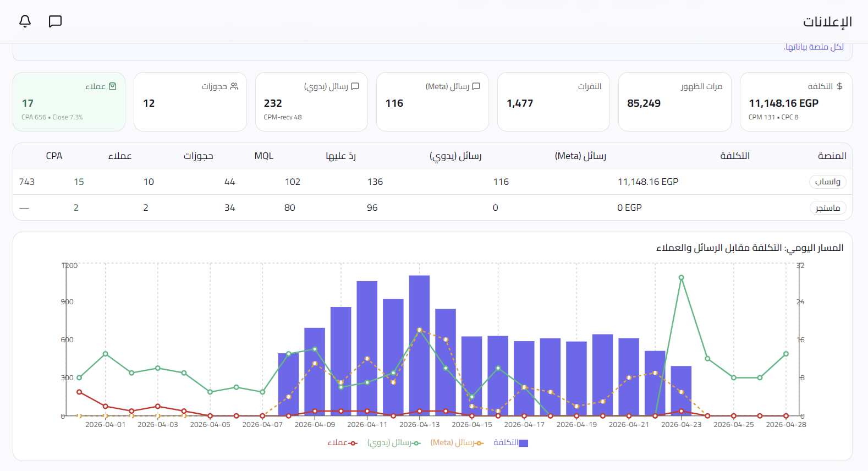
Task: Click the calendar-check icon on عملاء card
Action: (113, 86)
